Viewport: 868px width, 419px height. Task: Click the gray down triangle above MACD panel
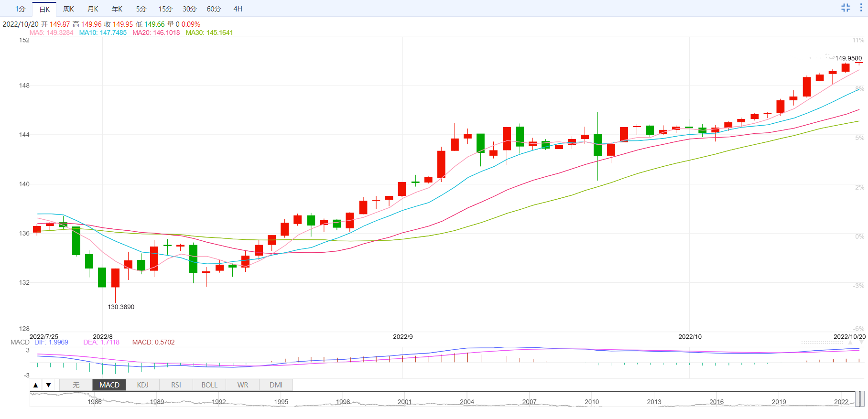tap(861, 343)
